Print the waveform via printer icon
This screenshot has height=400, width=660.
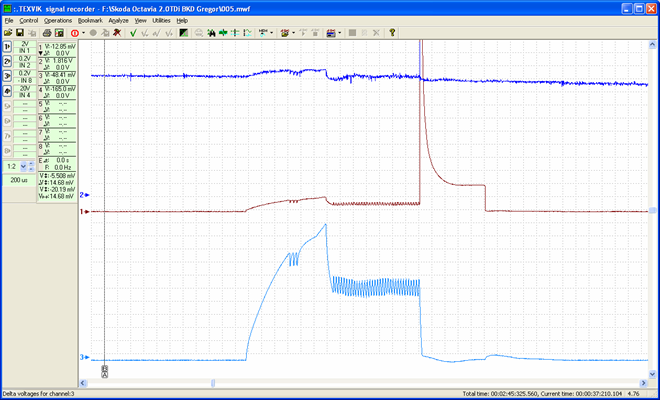47,33
